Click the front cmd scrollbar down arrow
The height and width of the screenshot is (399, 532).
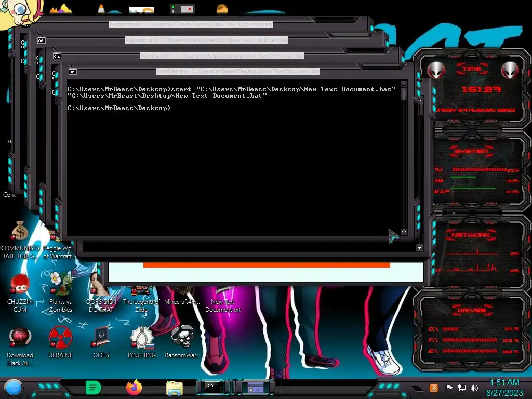[404, 232]
